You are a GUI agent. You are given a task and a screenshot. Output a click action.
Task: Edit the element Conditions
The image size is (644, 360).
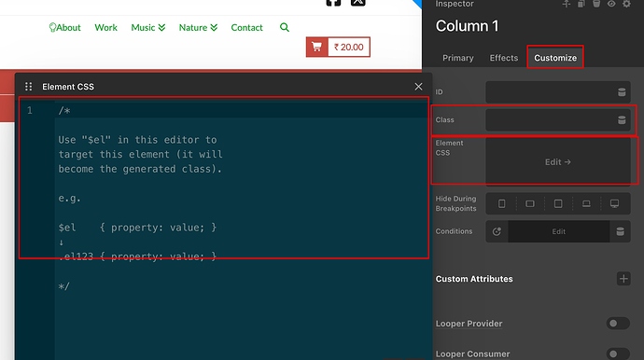[x=558, y=231]
